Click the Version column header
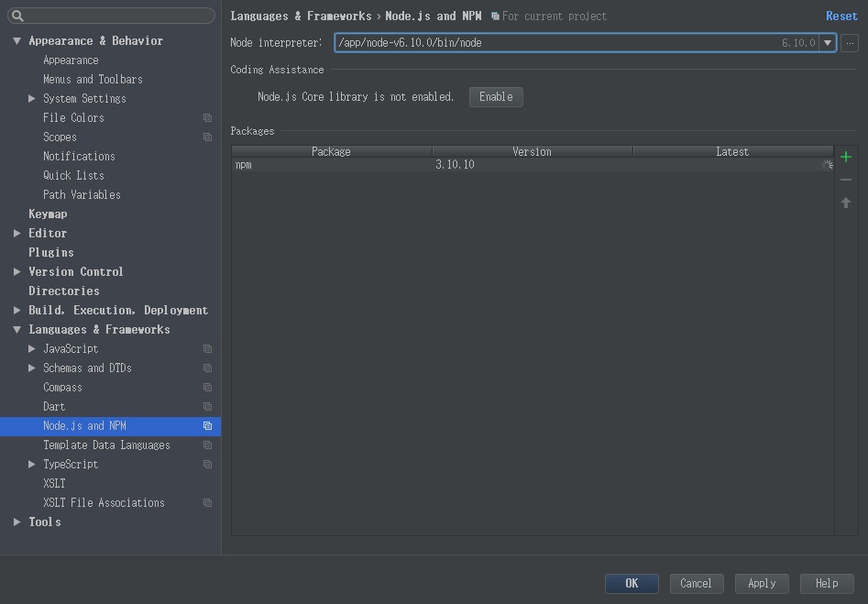Viewport: 868px width, 604px height. point(532,152)
